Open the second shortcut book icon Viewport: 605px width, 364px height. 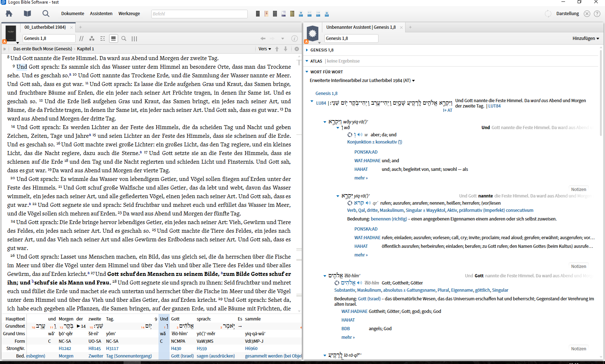click(x=266, y=14)
